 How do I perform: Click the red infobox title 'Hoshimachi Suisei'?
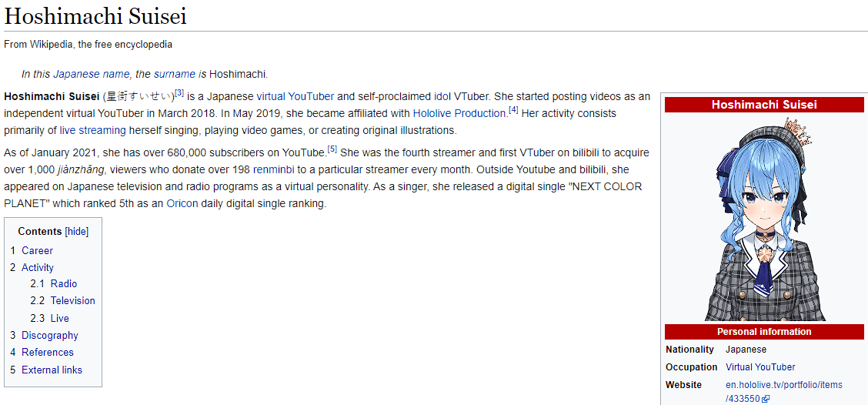tap(764, 105)
